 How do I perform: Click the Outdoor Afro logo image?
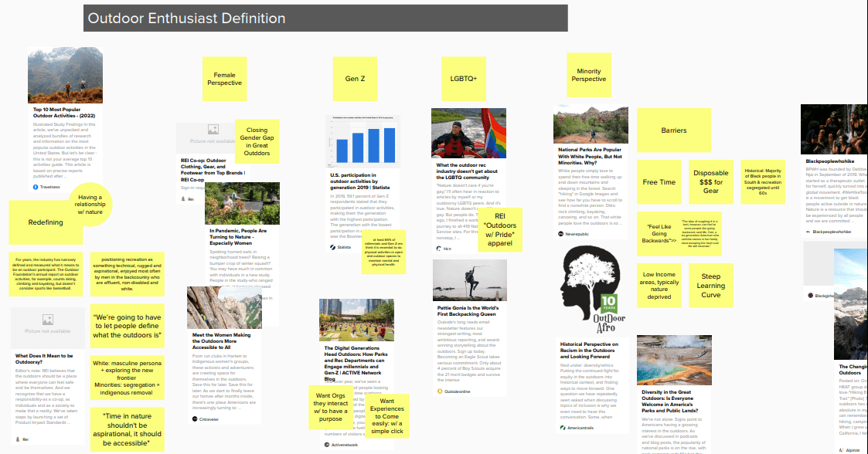click(x=592, y=290)
